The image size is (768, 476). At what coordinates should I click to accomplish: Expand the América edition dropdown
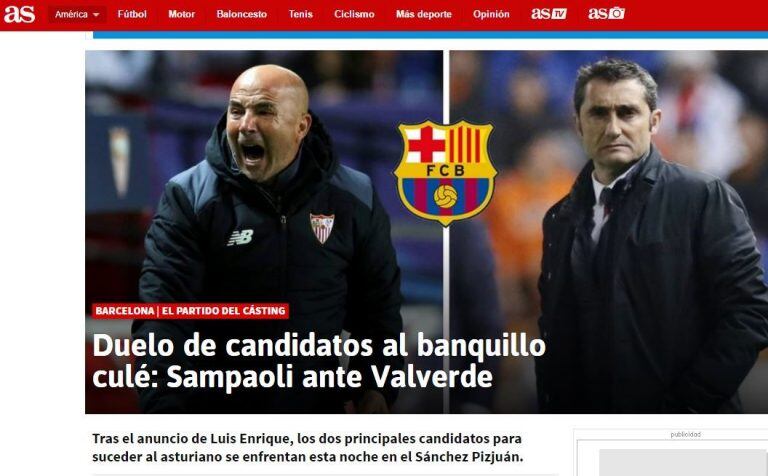tap(77, 15)
